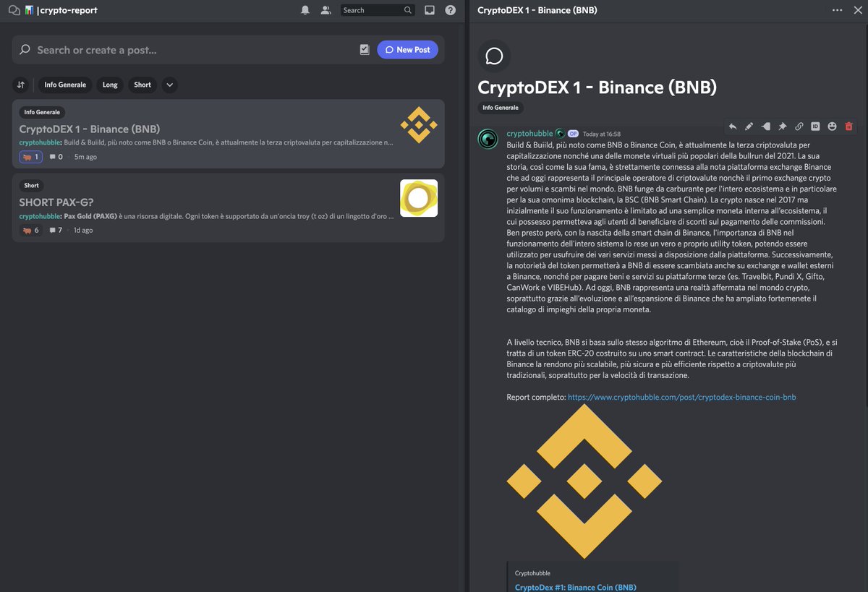Filter posts by Info Generale tag
The image size is (868, 592).
click(x=65, y=85)
